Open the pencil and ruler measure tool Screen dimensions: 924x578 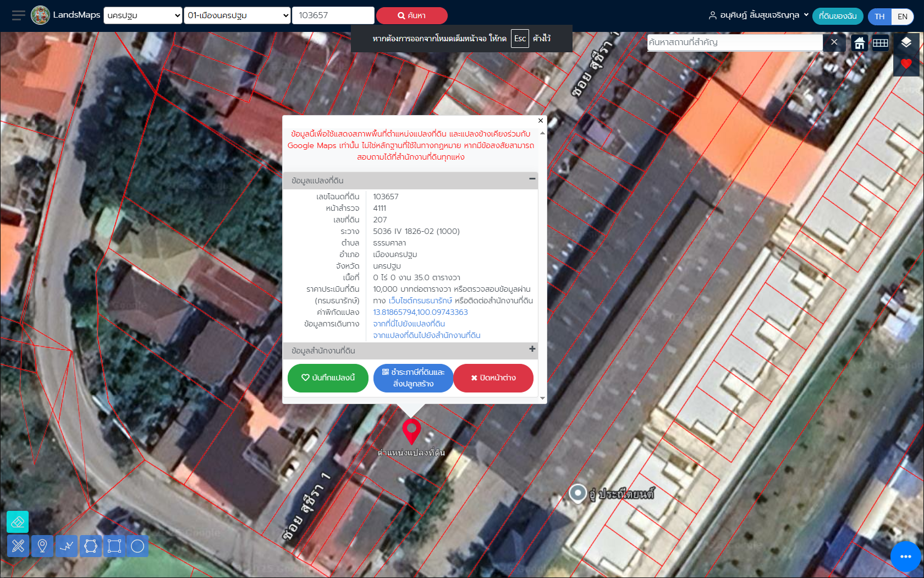18,546
